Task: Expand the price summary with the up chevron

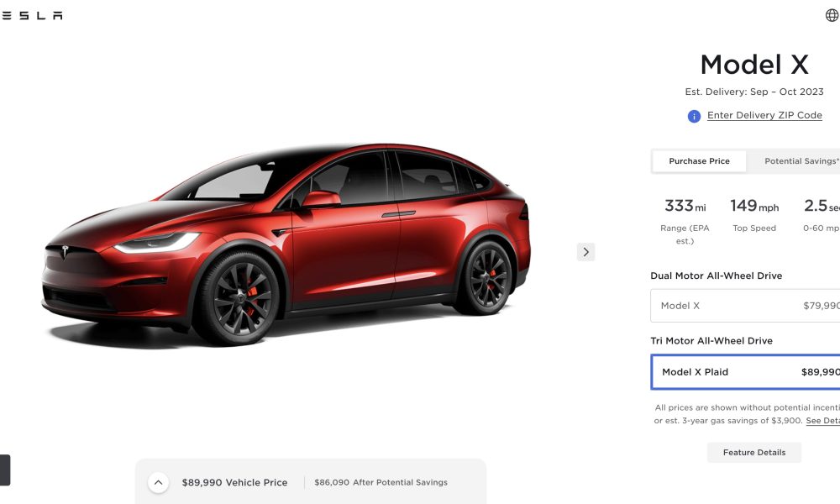Action: pyautogui.click(x=158, y=482)
